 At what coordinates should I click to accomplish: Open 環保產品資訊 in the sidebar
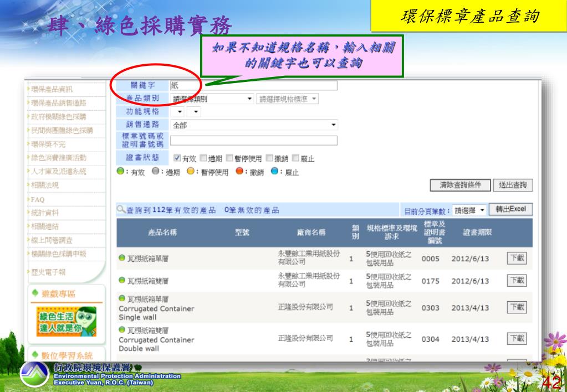click(x=52, y=89)
